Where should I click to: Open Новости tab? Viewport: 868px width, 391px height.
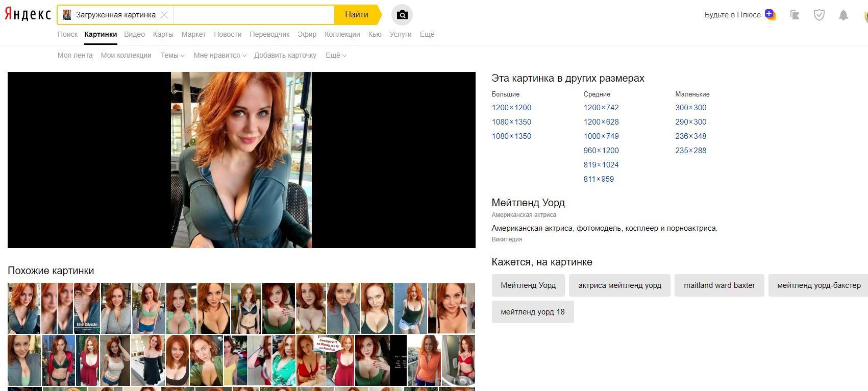228,34
